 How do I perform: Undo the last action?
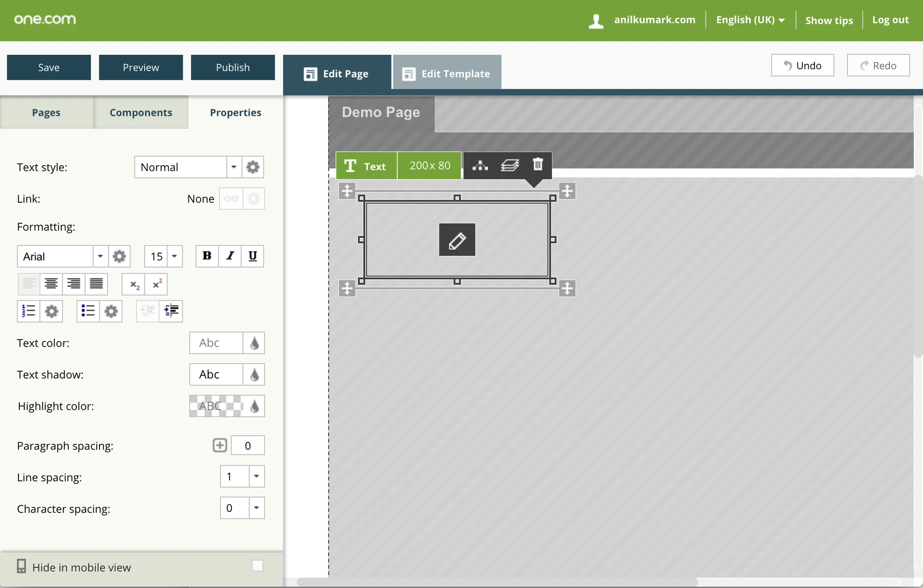click(x=802, y=65)
